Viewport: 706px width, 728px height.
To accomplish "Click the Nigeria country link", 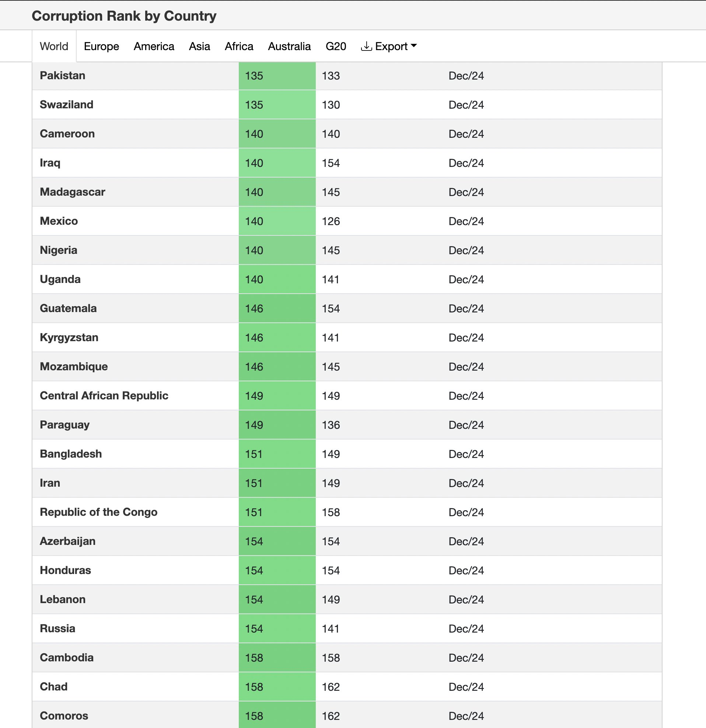I will [58, 250].
